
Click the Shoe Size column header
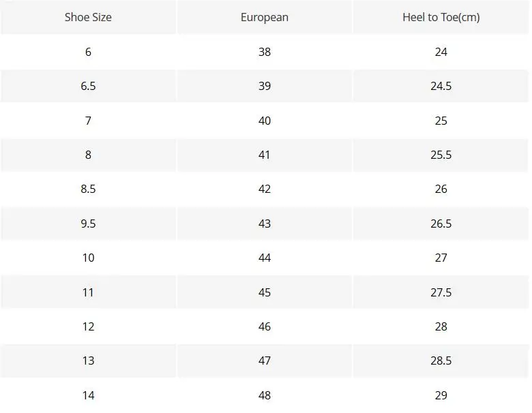coord(88,17)
